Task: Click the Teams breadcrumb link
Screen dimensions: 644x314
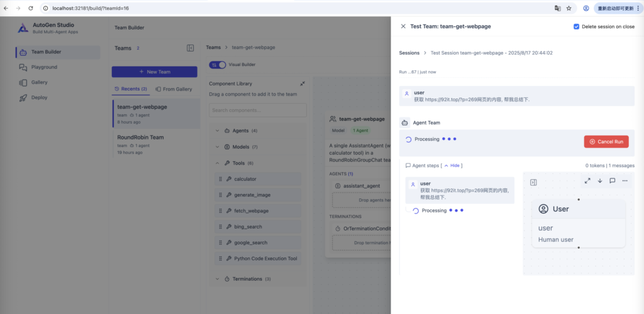Action: tap(213, 48)
